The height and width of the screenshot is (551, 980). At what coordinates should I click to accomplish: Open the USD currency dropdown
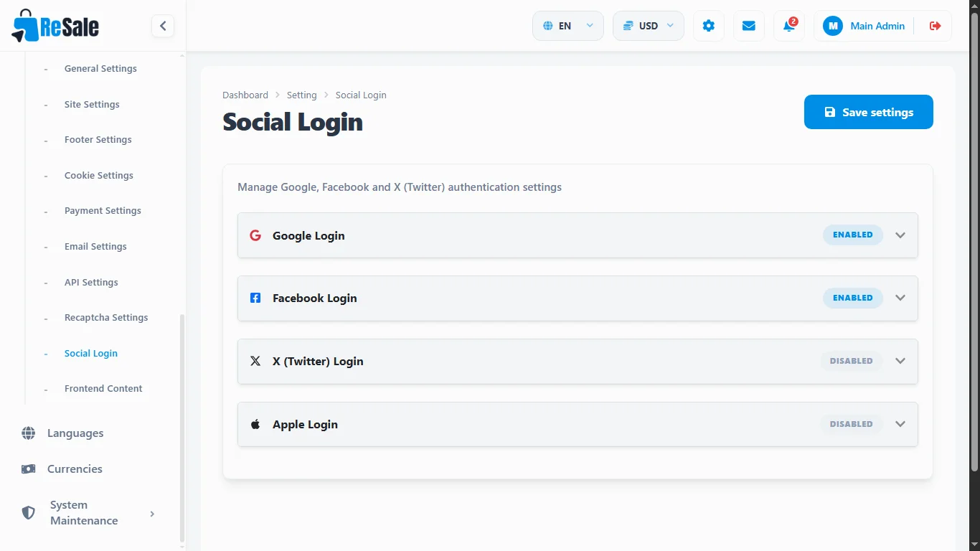point(649,26)
